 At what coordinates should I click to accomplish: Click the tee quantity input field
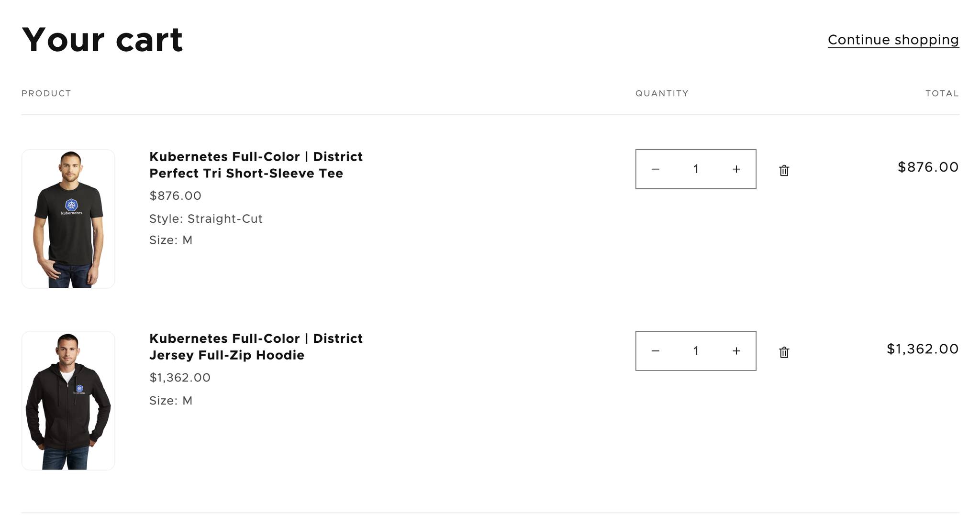pyautogui.click(x=695, y=169)
